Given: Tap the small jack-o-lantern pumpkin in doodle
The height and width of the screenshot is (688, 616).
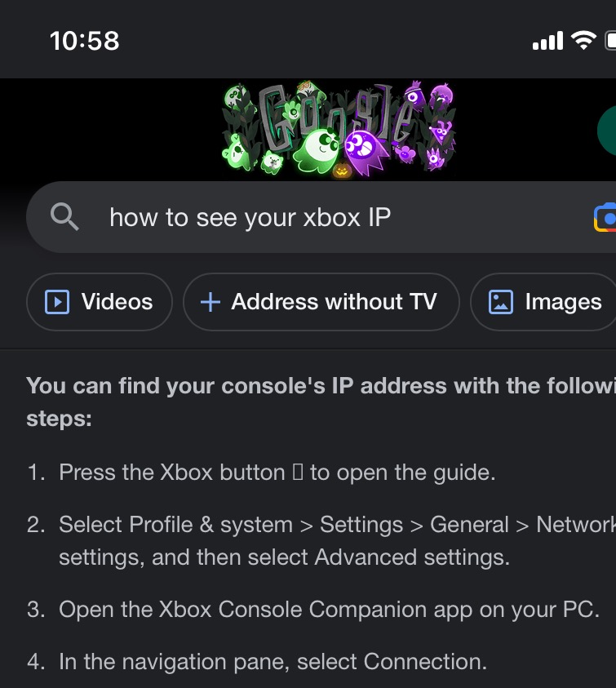Looking at the screenshot, I should pyautogui.click(x=341, y=171).
